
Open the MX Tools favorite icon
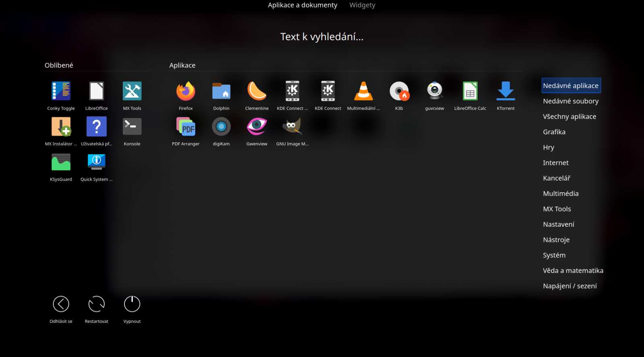point(132,96)
